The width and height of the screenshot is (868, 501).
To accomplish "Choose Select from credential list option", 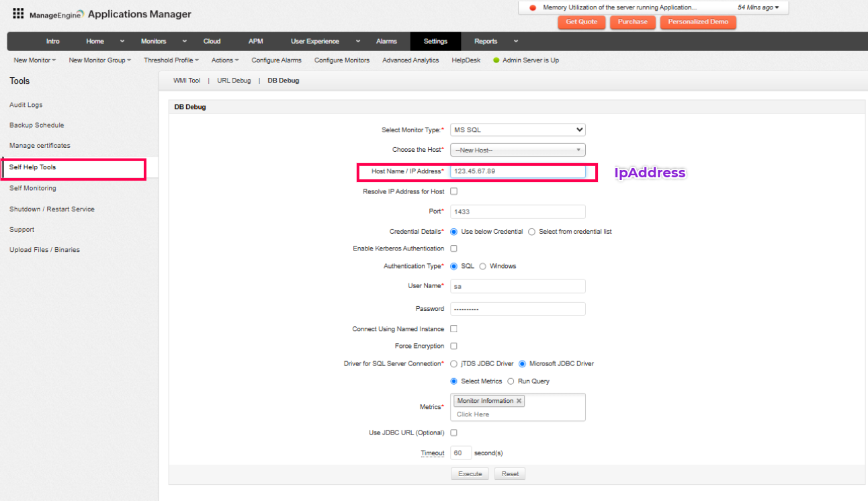I will pyautogui.click(x=532, y=232).
